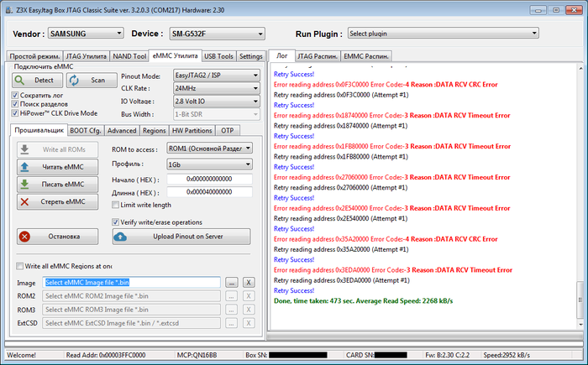Screen dimensions: 588x365
Task: Switch to the BOOT Cfg. tab
Action: pos(85,131)
